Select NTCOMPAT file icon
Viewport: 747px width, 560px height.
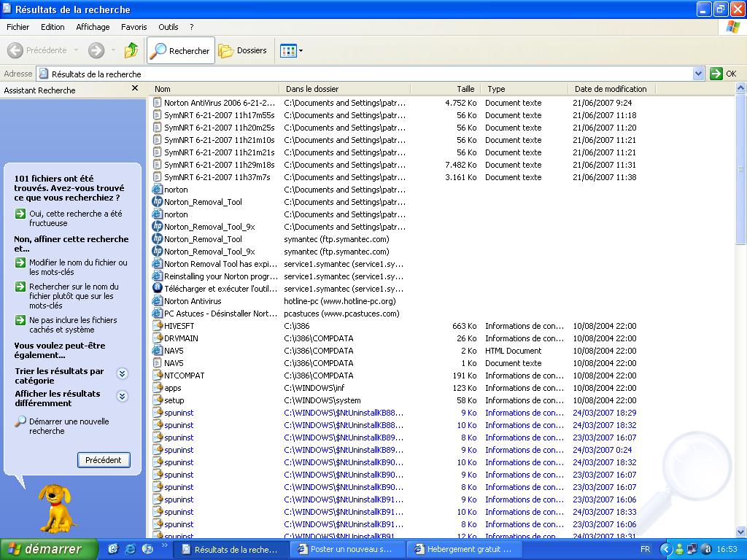(x=158, y=376)
